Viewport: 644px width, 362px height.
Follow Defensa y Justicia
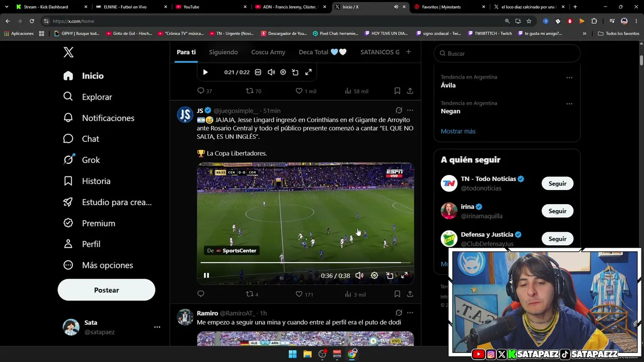pyautogui.click(x=557, y=239)
